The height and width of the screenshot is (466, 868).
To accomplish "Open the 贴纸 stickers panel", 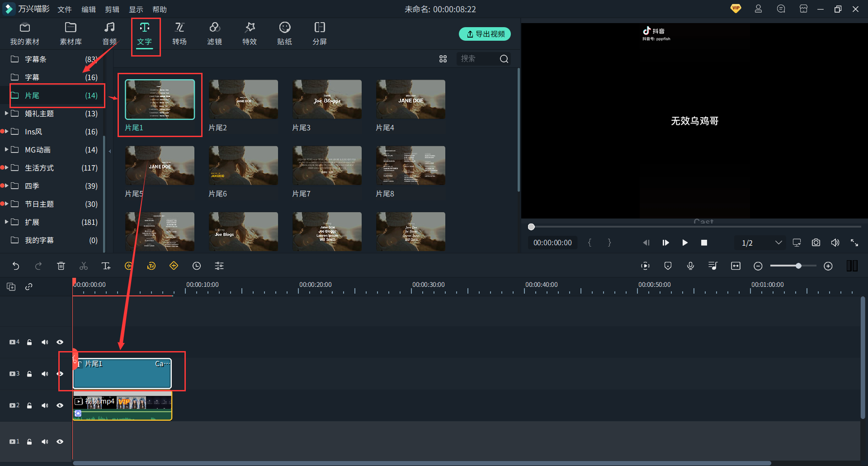I will [284, 33].
